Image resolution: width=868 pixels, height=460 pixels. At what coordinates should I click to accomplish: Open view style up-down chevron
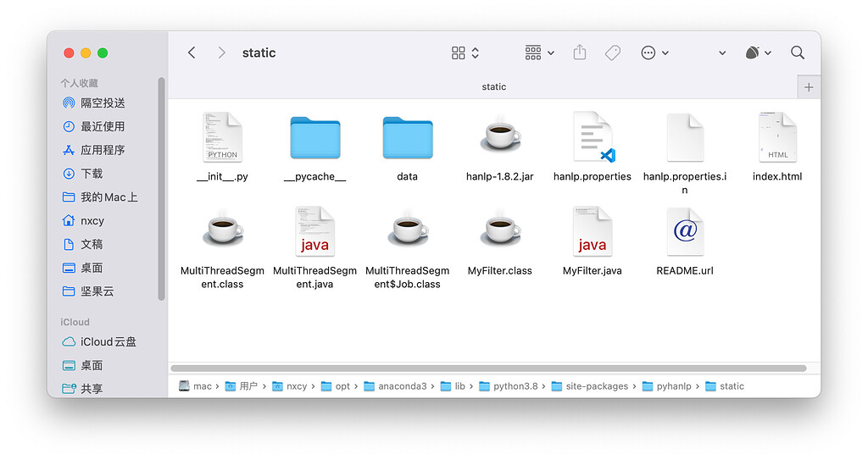(x=475, y=53)
